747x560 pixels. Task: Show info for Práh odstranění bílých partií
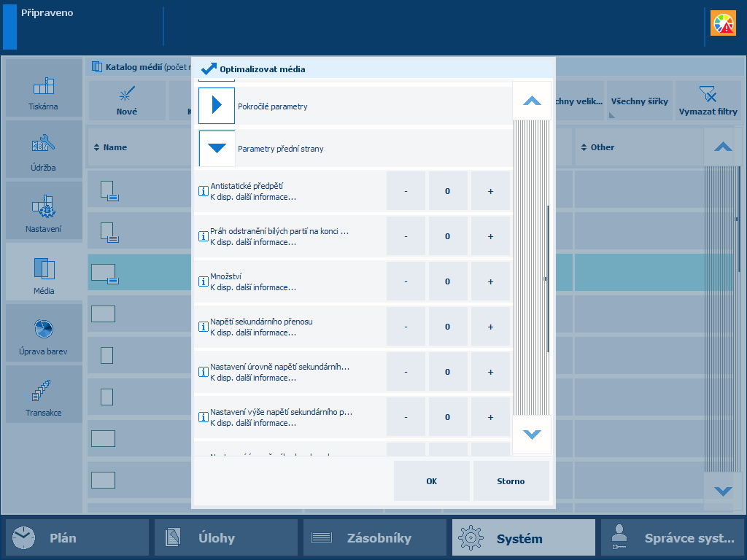203,236
